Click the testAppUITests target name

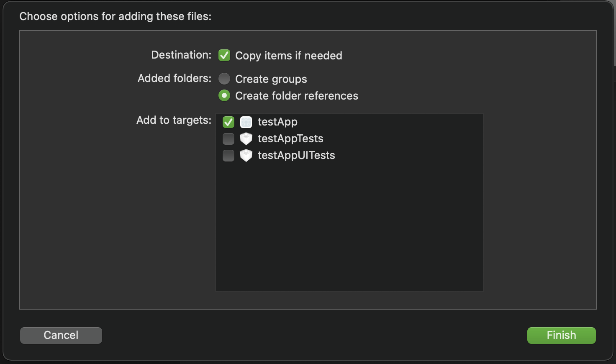(x=296, y=155)
